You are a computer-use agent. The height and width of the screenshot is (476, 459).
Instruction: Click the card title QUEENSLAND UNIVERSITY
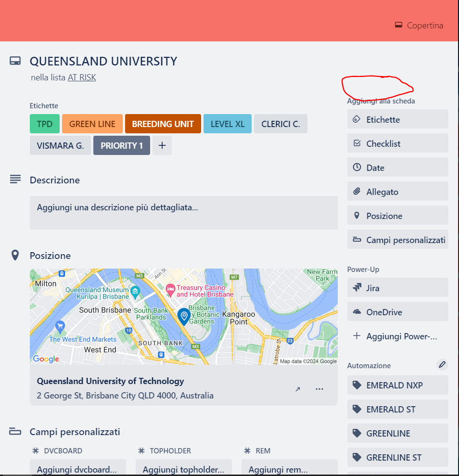[103, 61]
